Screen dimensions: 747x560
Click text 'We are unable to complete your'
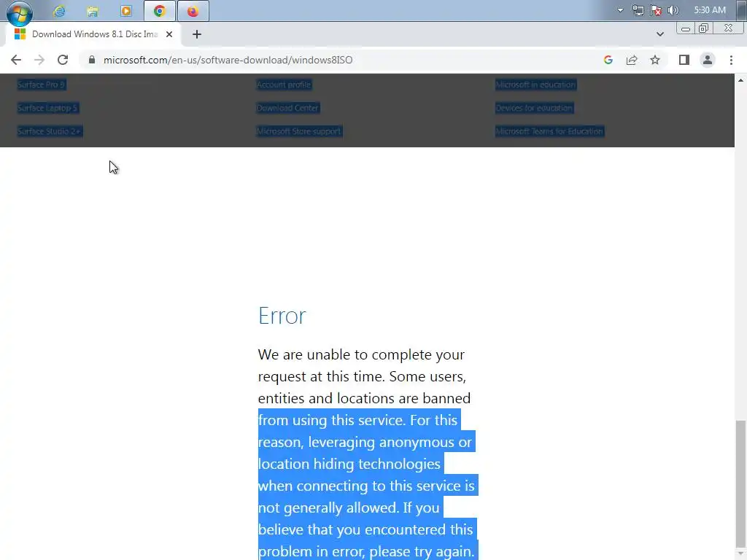361,355
